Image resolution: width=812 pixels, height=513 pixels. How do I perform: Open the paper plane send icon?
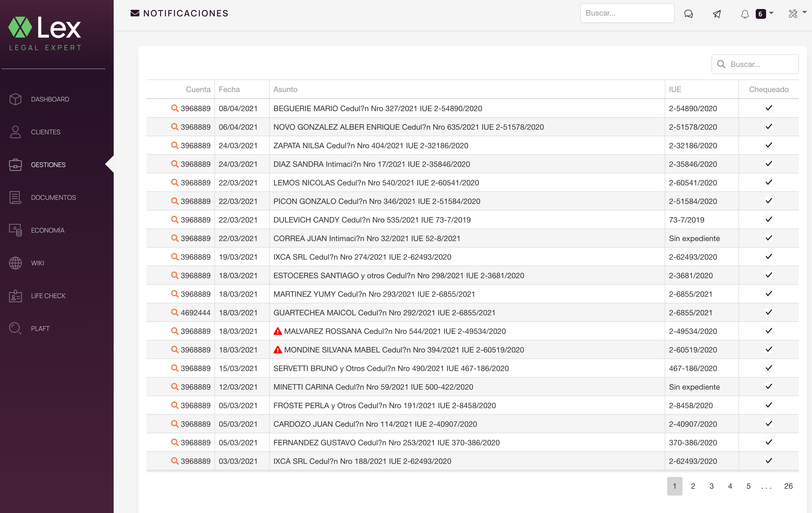click(717, 13)
